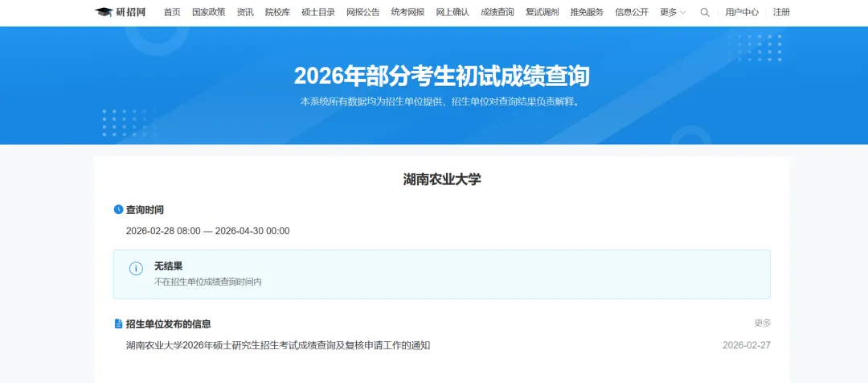The image size is (868, 383).
Task: Click 更多 next to 招生单位发布的信息
Action: click(x=762, y=323)
